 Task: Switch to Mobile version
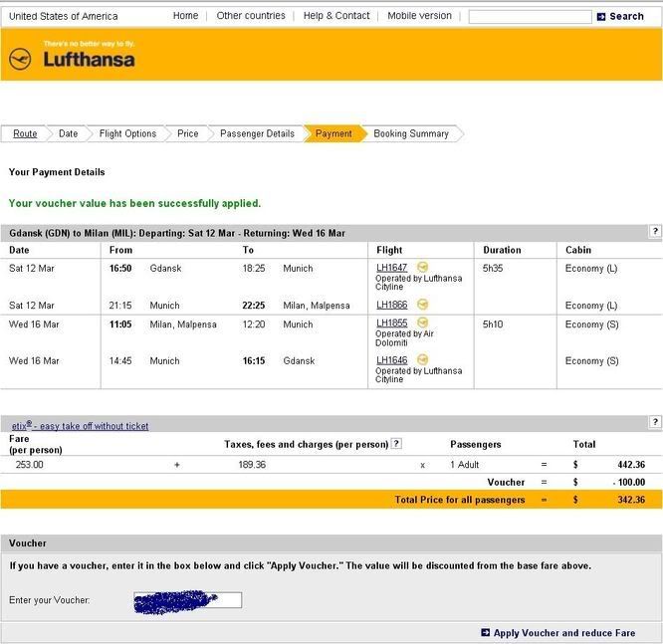[419, 16]
